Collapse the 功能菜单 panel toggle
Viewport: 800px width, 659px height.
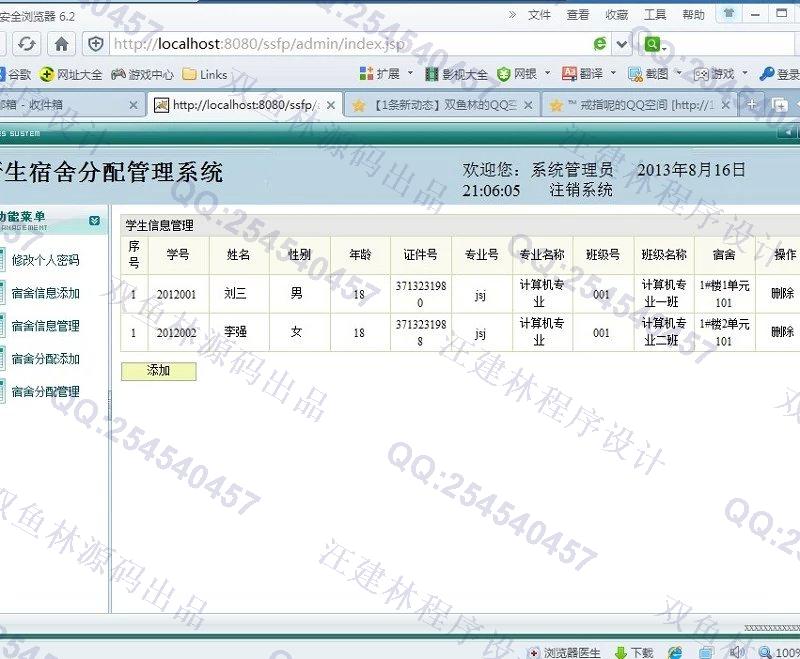(94, 221)
